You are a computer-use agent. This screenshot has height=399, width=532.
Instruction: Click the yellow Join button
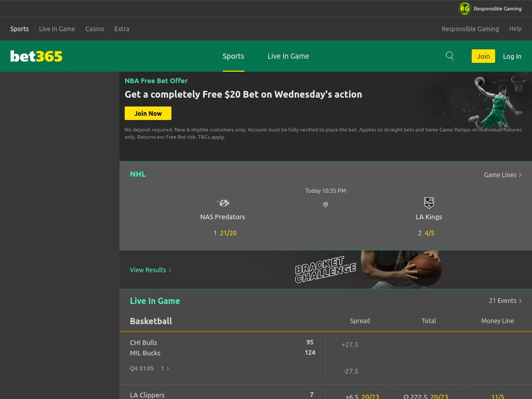click(483, 56)
